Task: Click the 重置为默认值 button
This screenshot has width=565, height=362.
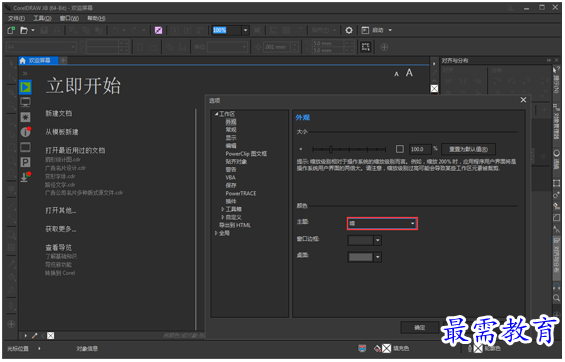Action: (468, 149)
